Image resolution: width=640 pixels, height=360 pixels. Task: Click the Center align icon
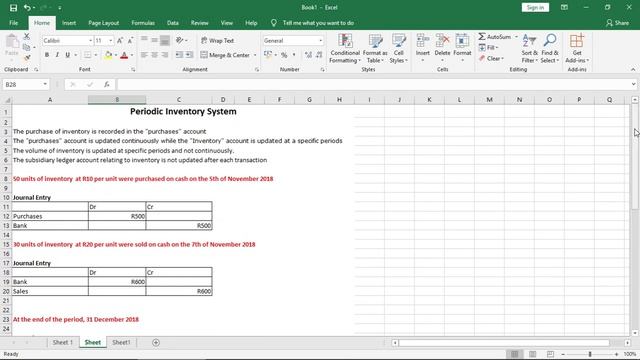point(154,55)
